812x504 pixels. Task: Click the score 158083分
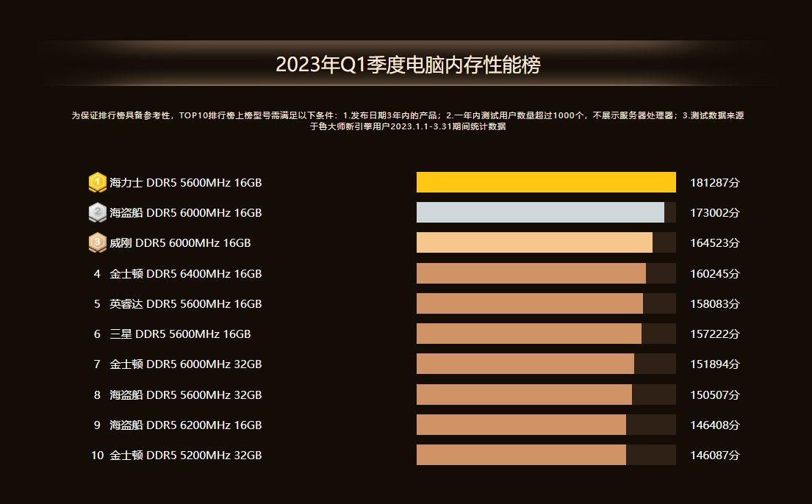click(x=715, y=303)
